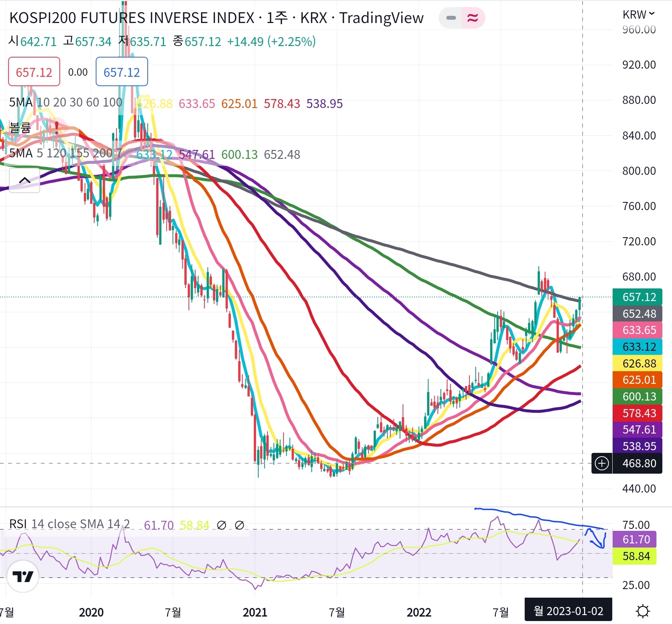Click the 2021 label on time axis

255,612
